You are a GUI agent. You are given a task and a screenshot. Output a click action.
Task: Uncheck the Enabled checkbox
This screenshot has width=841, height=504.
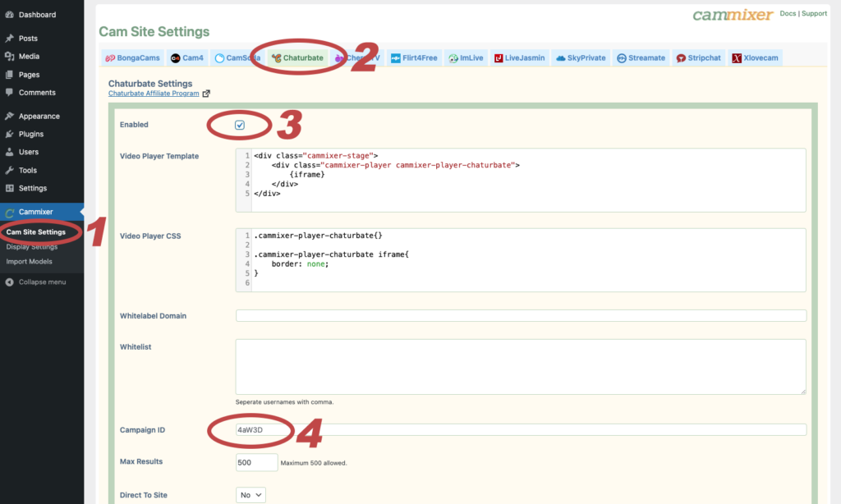point(240,125)
